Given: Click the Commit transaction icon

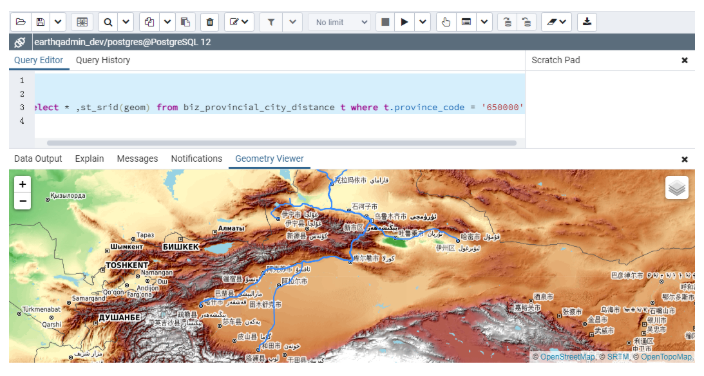Looking at the screenshot, I should point(507,22).
